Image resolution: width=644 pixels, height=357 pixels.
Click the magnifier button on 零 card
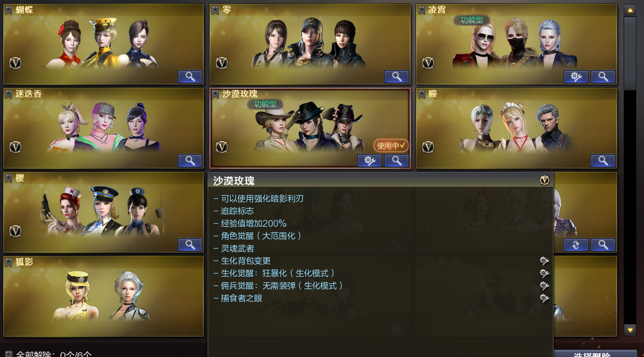397,76
